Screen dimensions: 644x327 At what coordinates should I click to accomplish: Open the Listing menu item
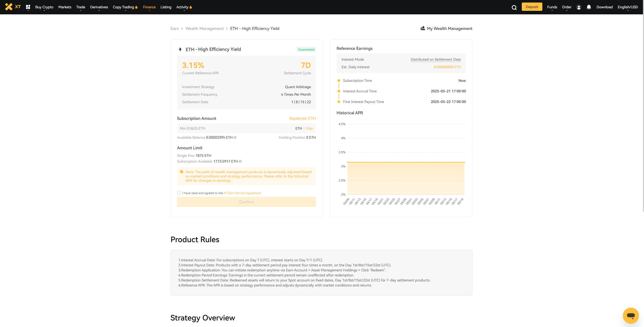point(166,7)
